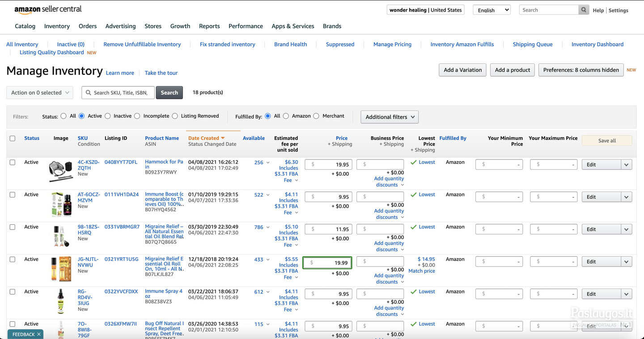Expand Add quantity discounts for Hammock row
This screenshot has width=644, height=339.
(389, 182)
